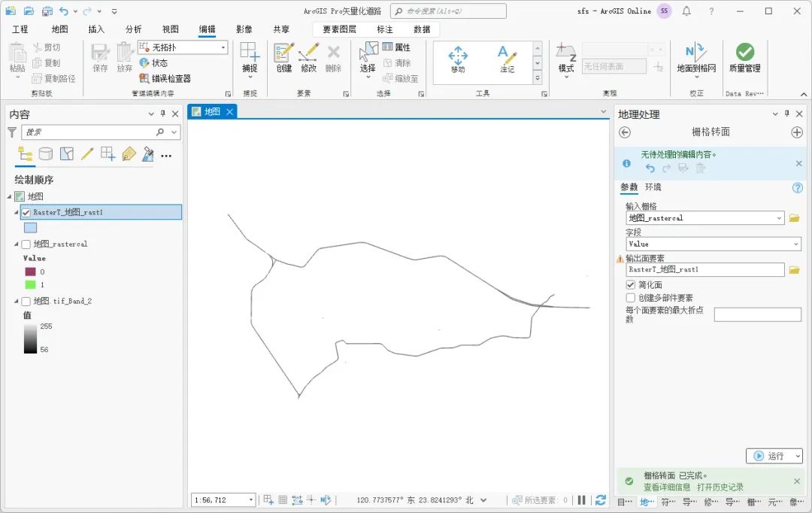Screen dimensions: 812x513
Task: Refresh the map view
Action: pyautogui.click(x=600, y=500)
